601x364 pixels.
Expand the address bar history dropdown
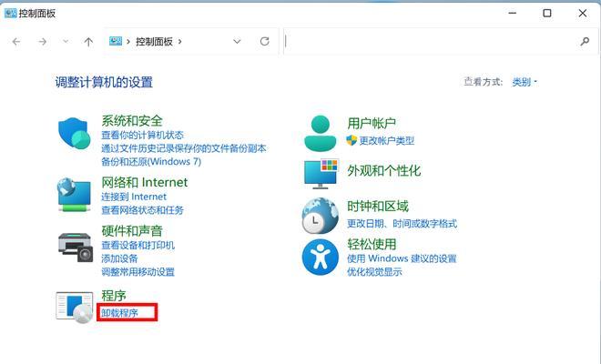point(237,41)
